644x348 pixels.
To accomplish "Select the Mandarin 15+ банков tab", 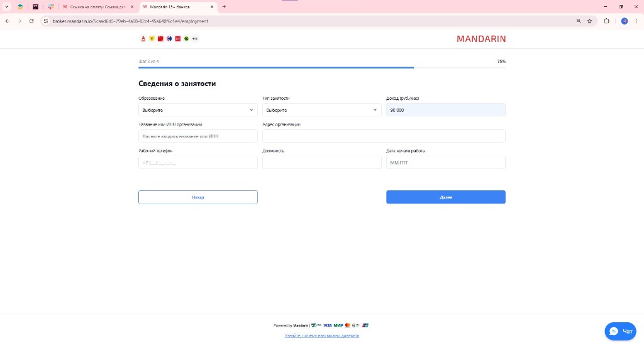I will tap(179, 6).
